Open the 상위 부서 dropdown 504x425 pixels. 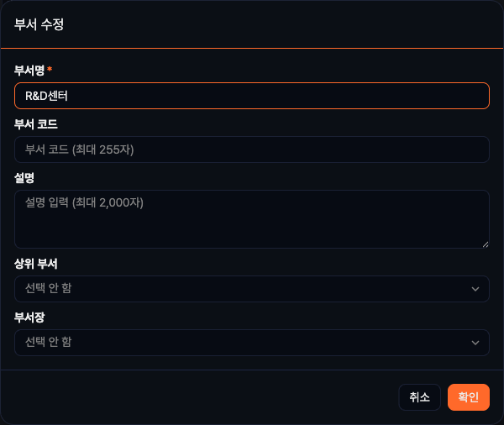tap(252, 289)
